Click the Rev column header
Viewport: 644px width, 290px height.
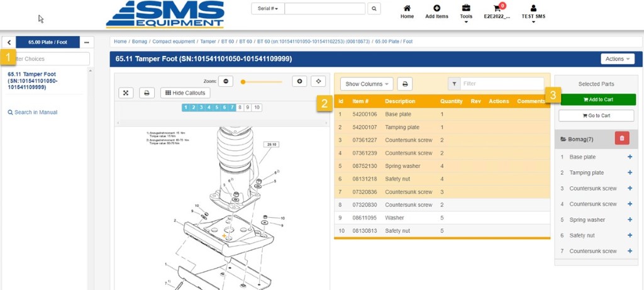[475, 101]
